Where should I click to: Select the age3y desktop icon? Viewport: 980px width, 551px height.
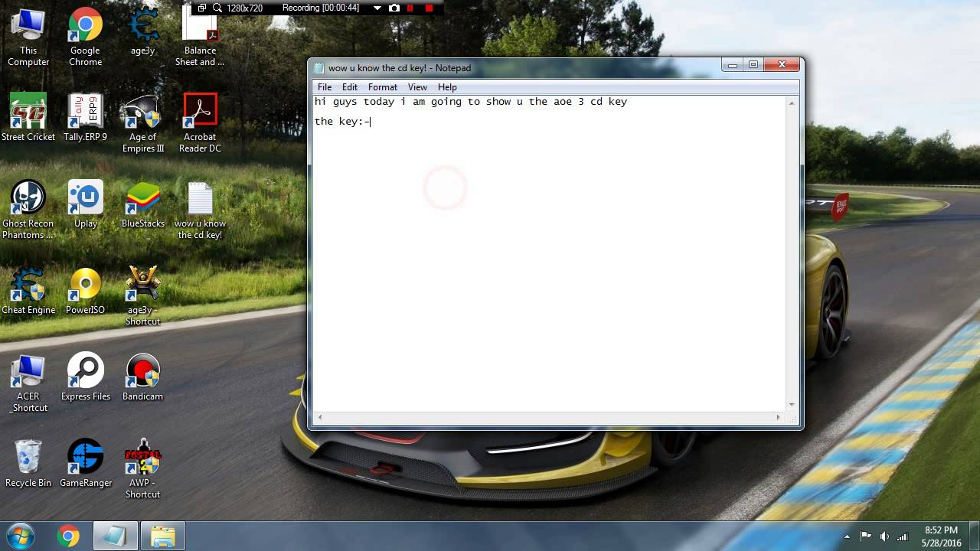pyautogui.click(x=142, y=31)
